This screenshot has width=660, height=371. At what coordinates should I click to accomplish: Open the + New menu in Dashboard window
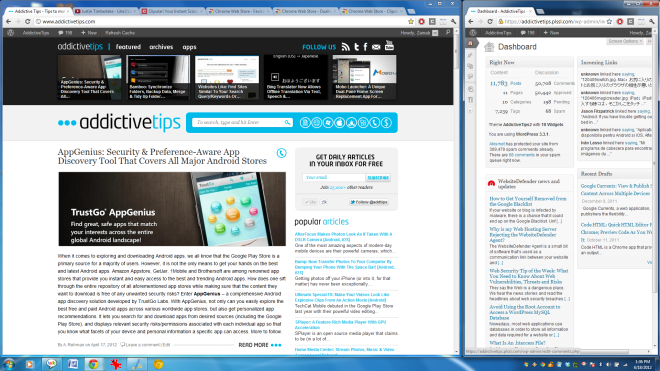(551, 33)
